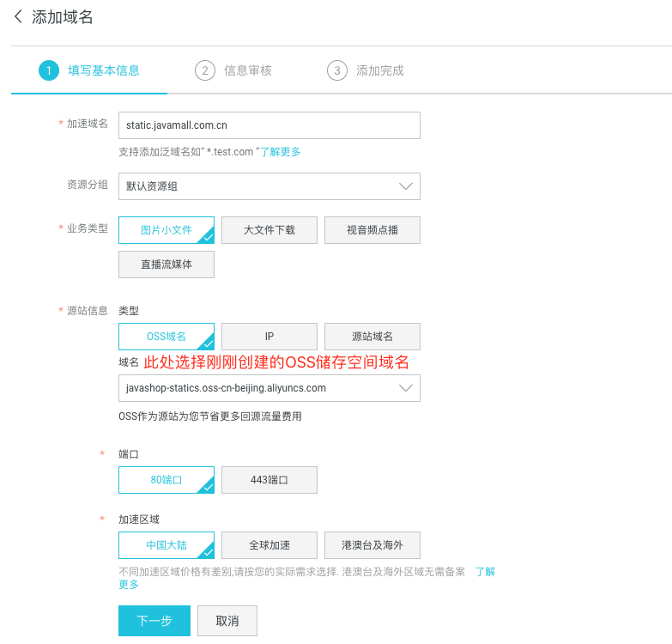This screenshot has height=644, width=672.
Task: Open 了解更多 link under 加速域名
Action: point(281,152)
